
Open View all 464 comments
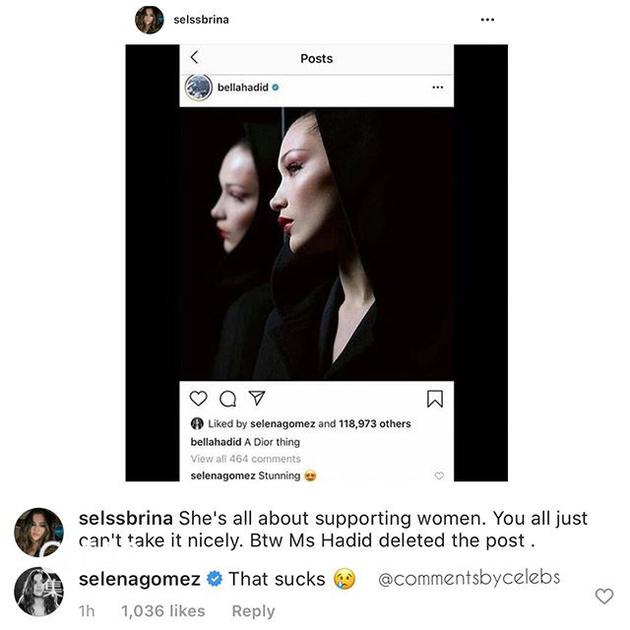[x=245, y=458]
